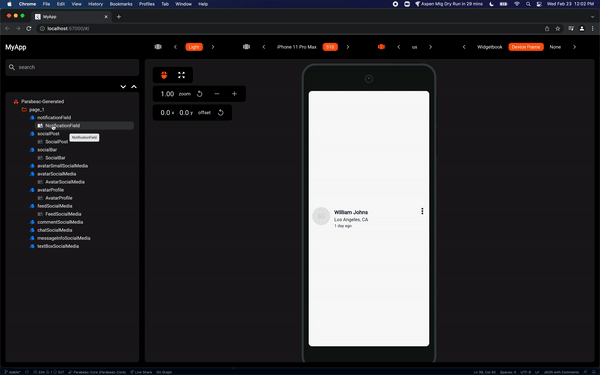Open the Chrome three-dot menu

coord(593,28)
